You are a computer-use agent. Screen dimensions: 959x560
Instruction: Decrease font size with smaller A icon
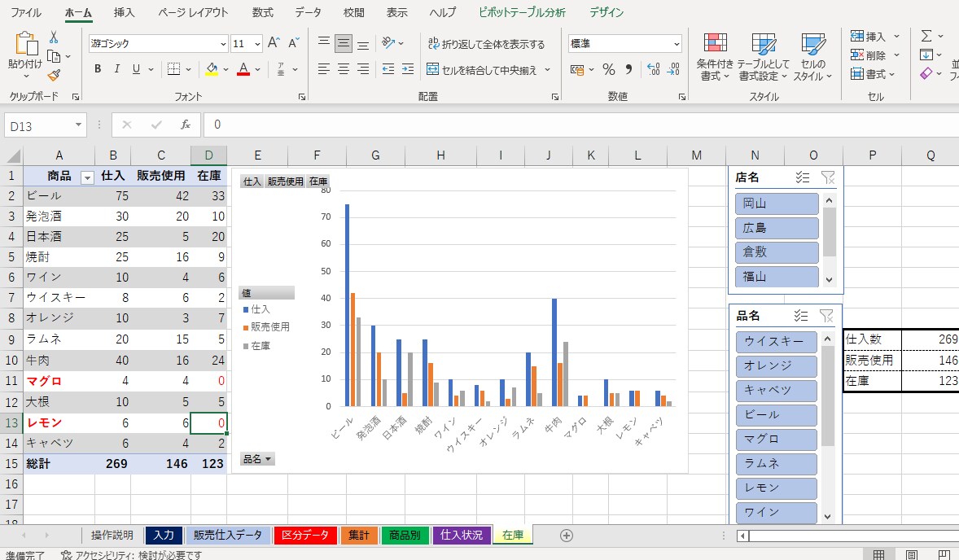(x=294, y=43)
